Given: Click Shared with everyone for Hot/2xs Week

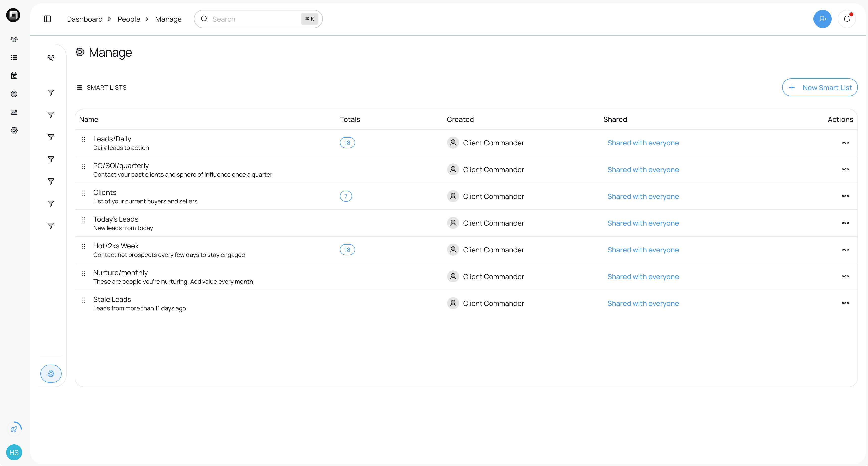Looking at the screenshot, I should click(643, 250).
